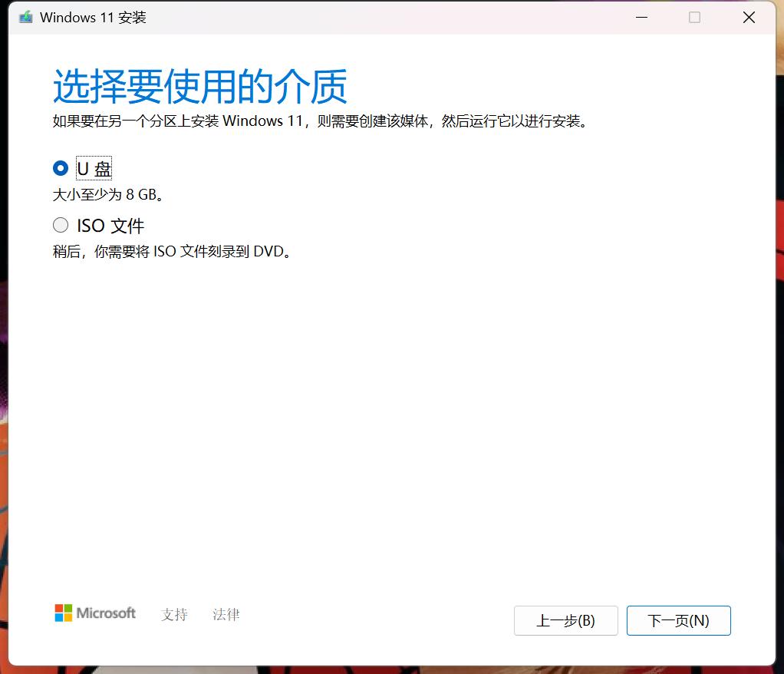Select the application icon beside '​Windows 11 安装'
Viewport: 784px width, 674px height.
point(25,16)
